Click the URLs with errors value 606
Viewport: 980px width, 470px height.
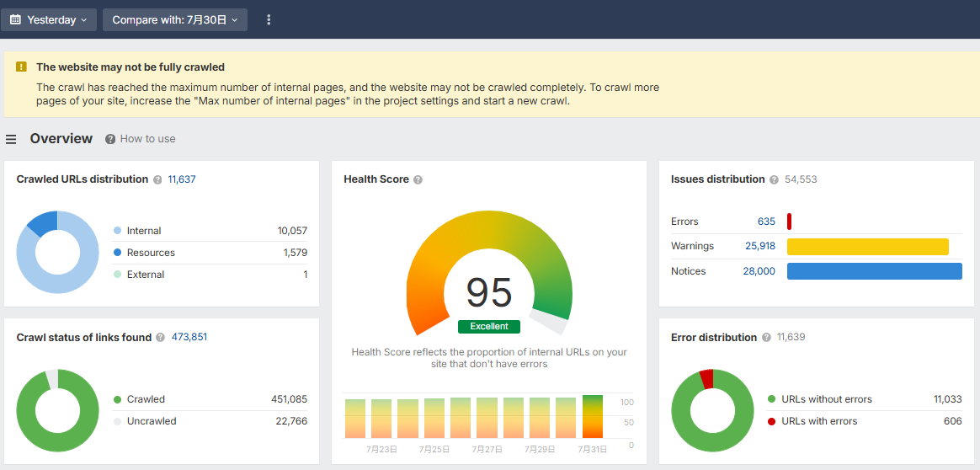pos(952,421)
